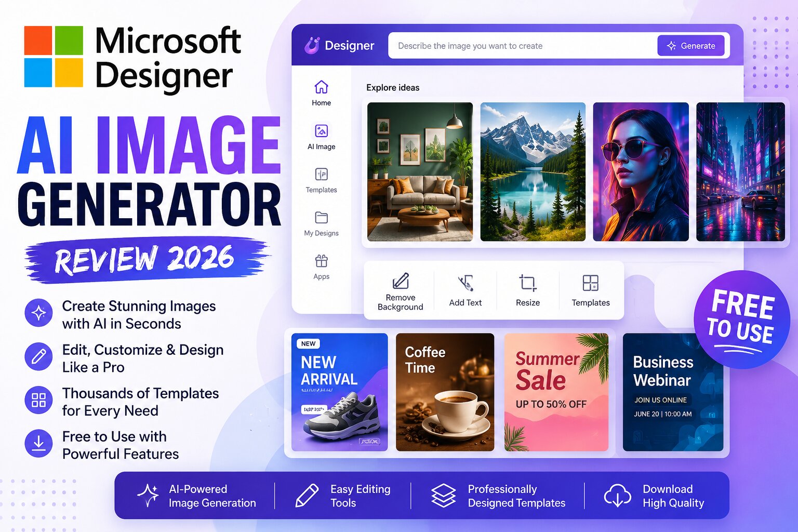Click the Free To Use badge

[x=741, y=319]
